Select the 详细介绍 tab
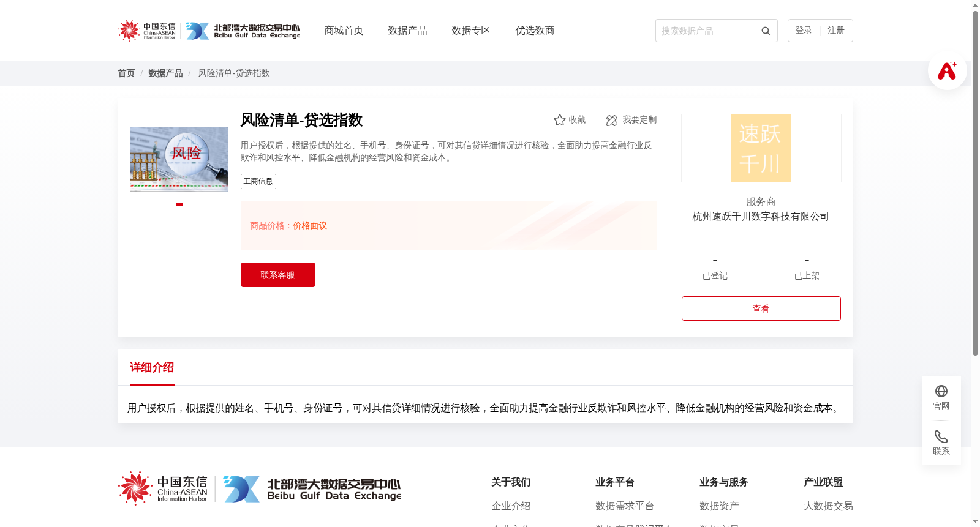Viewport: 980px width, 527px height. (x=152, y=367)
